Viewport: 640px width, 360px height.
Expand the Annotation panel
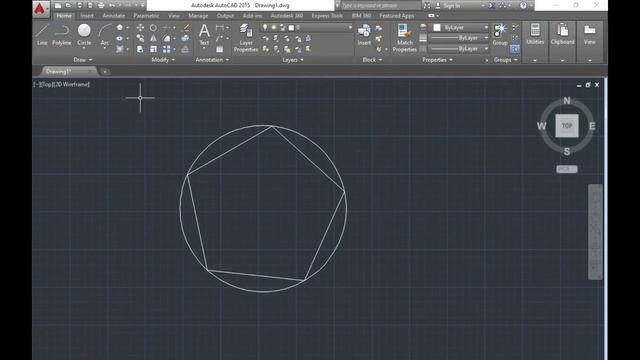tap(212, 60)
